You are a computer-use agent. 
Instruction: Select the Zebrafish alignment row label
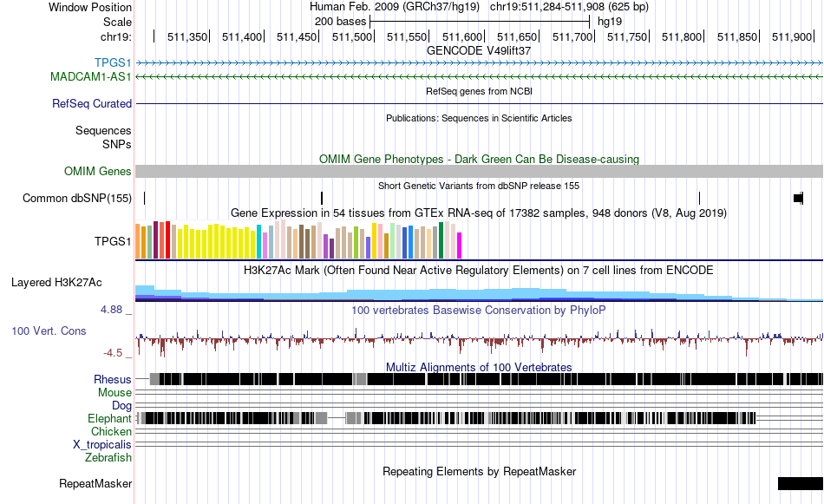108,458
